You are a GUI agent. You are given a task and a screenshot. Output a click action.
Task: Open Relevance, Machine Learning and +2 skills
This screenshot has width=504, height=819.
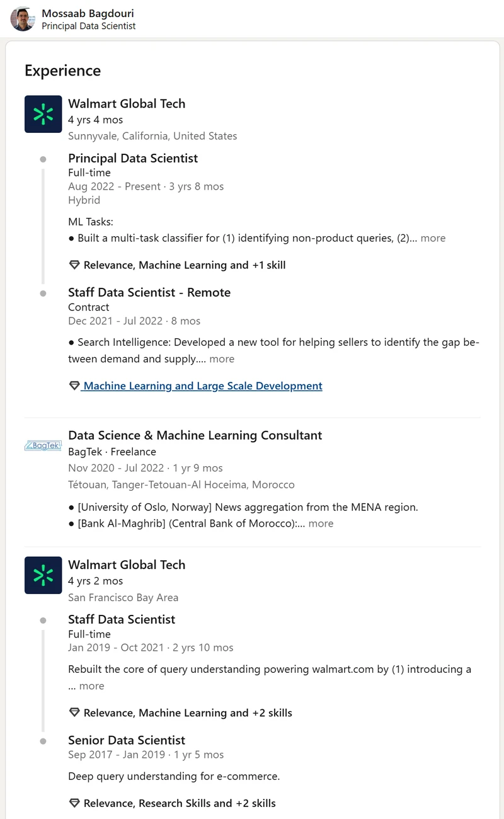tap(188, 713)
